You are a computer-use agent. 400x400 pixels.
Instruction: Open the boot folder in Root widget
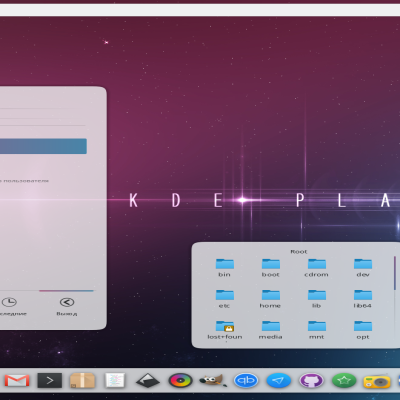tap(271, 268)
